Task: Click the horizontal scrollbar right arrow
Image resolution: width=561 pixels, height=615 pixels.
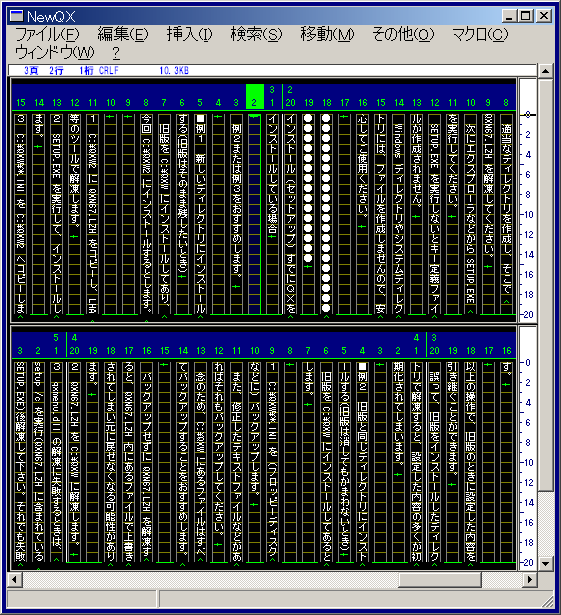Action: tap(530, 579)
